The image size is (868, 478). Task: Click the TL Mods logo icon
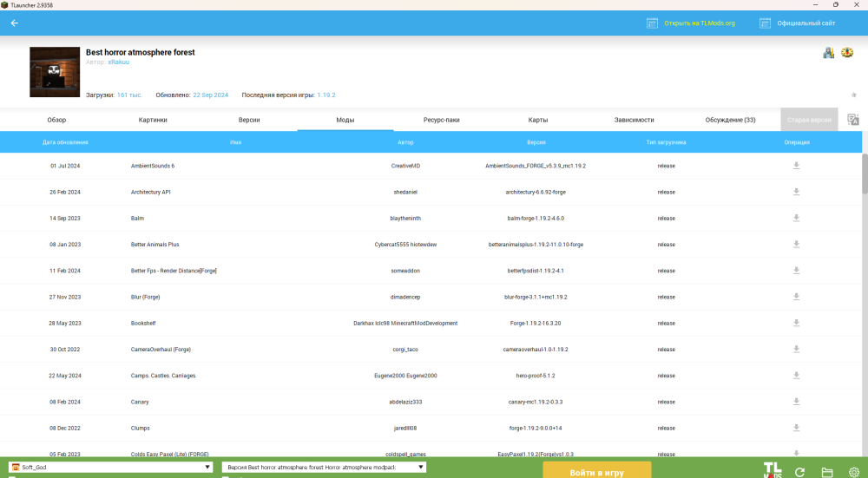coord(773,470)
